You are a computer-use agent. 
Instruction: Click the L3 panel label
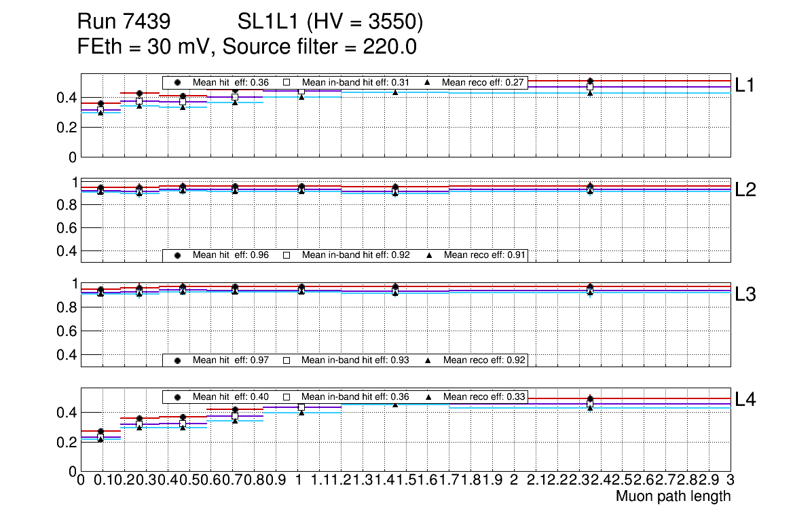click(745, 295)
